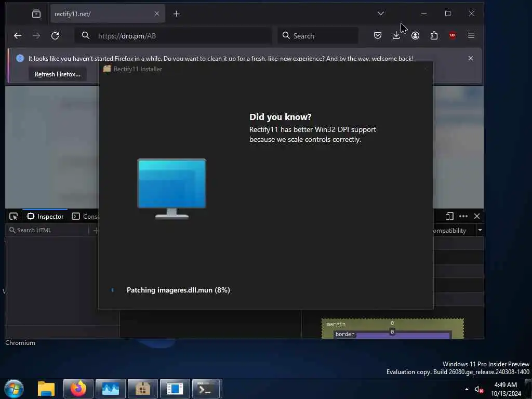532x399 pixels.
Task: Dismiss the Firefox refresh notification bar
Action: [471, 58]
